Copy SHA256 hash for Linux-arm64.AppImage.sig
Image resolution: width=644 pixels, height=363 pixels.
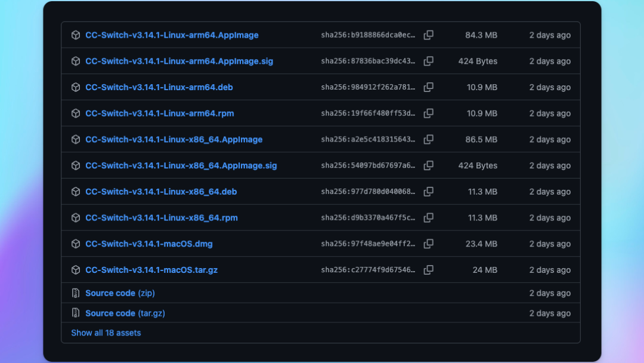coord(428,61)
